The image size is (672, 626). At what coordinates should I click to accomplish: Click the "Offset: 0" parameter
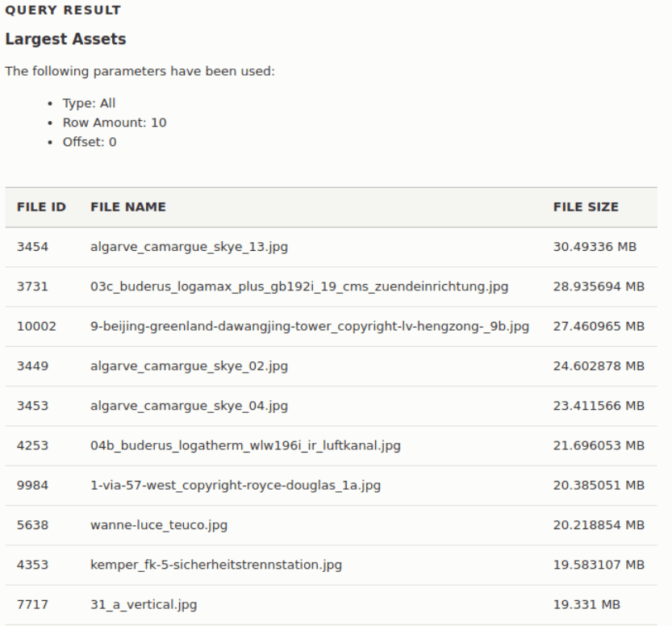click(x=90, y=142)
